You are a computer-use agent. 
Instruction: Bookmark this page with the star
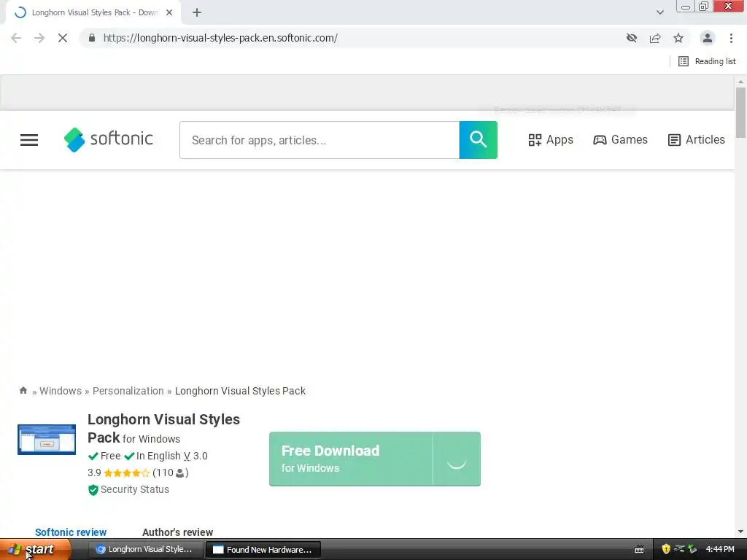pos(678,38)
